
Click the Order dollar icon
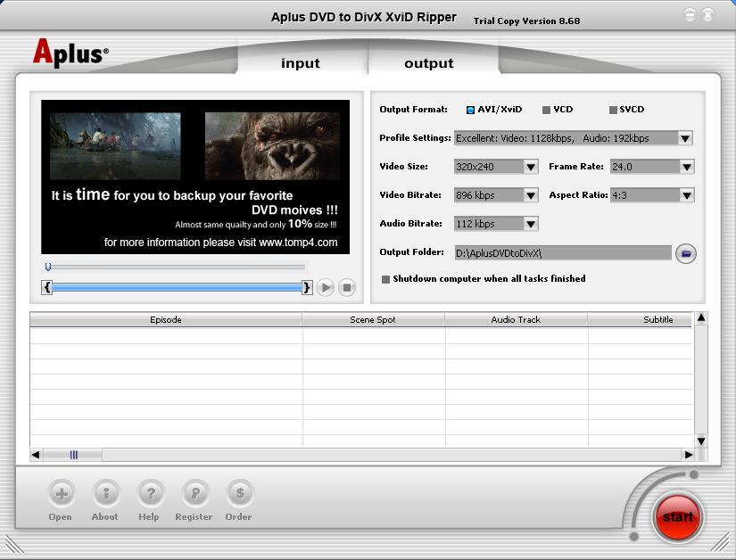[240, 493]
